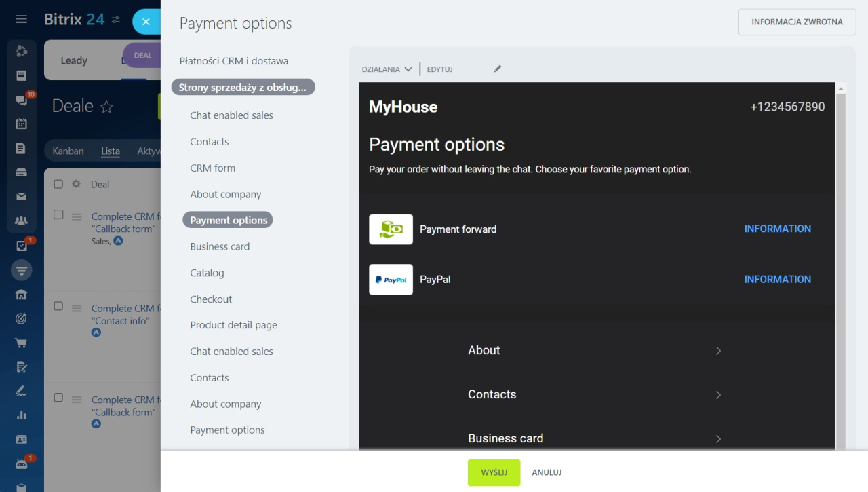Screen dimensions: 868x492
Task: Expand the Business card chevron in preview
Action: click(x=718, y=439)
